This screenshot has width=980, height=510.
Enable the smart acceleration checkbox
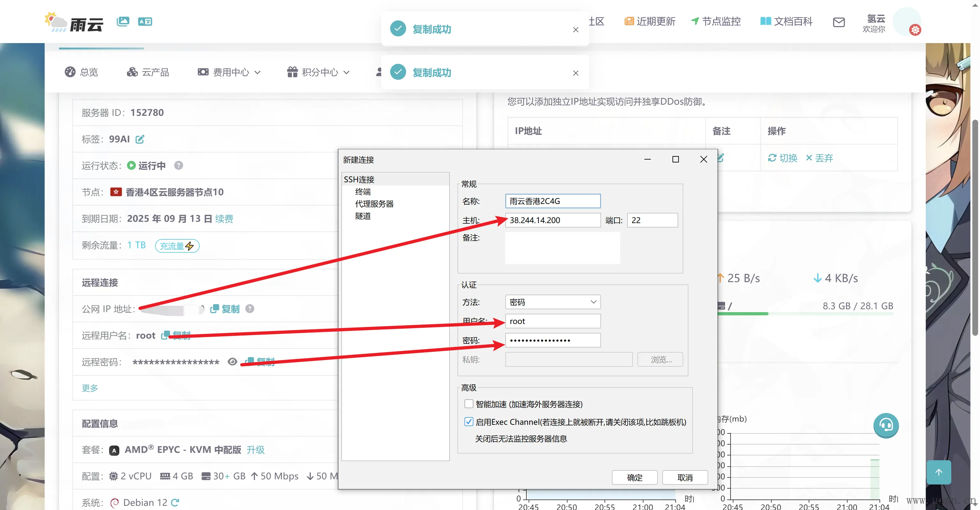click(x=469, y=404)
